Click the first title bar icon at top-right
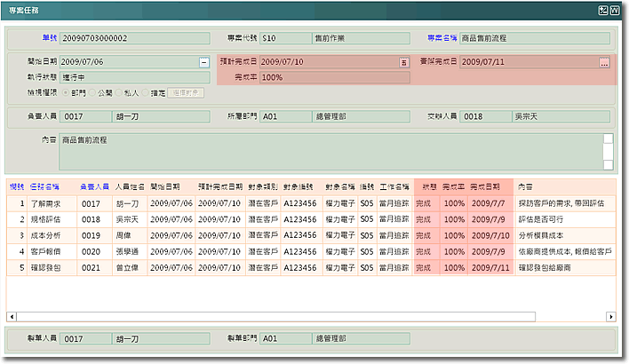This screenshot has width=629, height=364. point(603,9)
